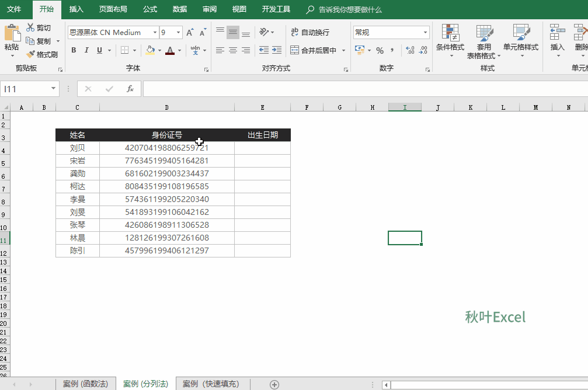The image size is (588, 390).
Task: Expand the underline style arrow
Action: pos(110,50)
